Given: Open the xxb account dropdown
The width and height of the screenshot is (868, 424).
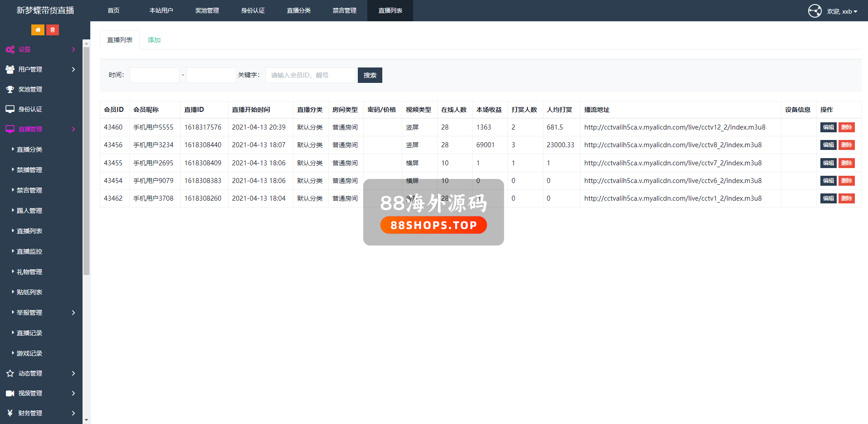Looking at the screenshot, I should (x=842, y=11).
